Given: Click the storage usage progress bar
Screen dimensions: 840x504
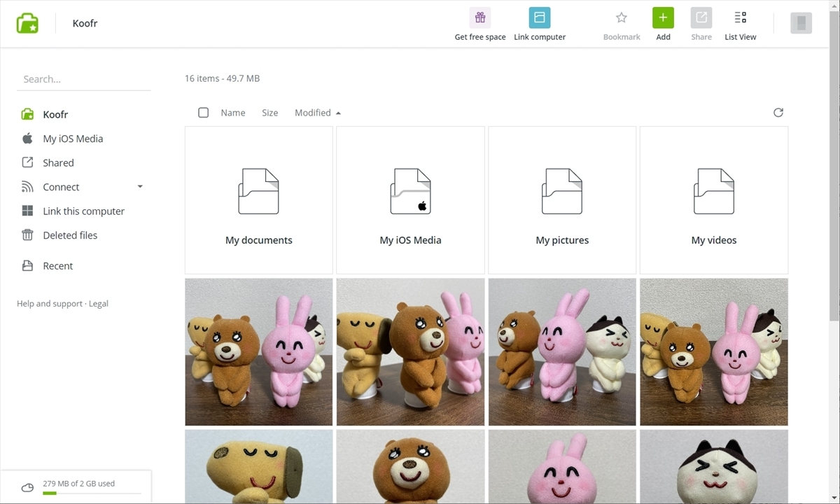Looking at the screenshot, I should point(92,493).
